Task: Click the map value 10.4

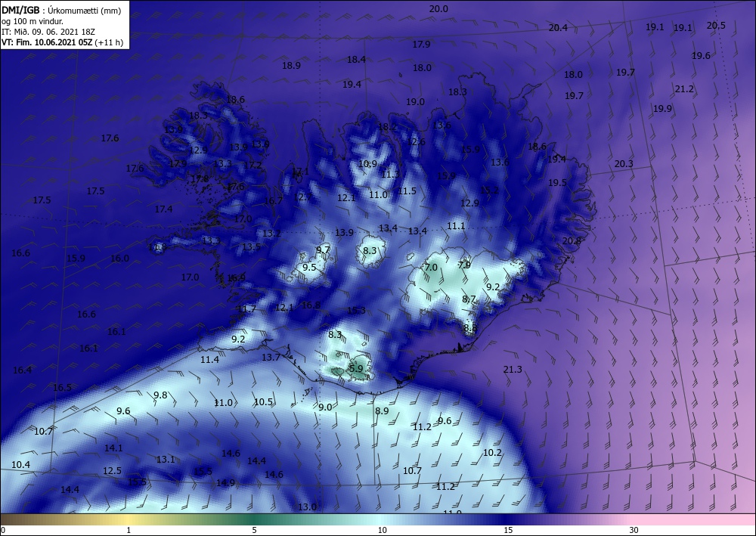Action: [20, 465]
